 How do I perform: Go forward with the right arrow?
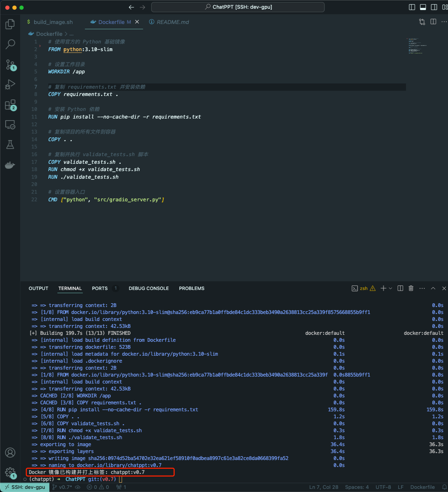coord(142,7)
